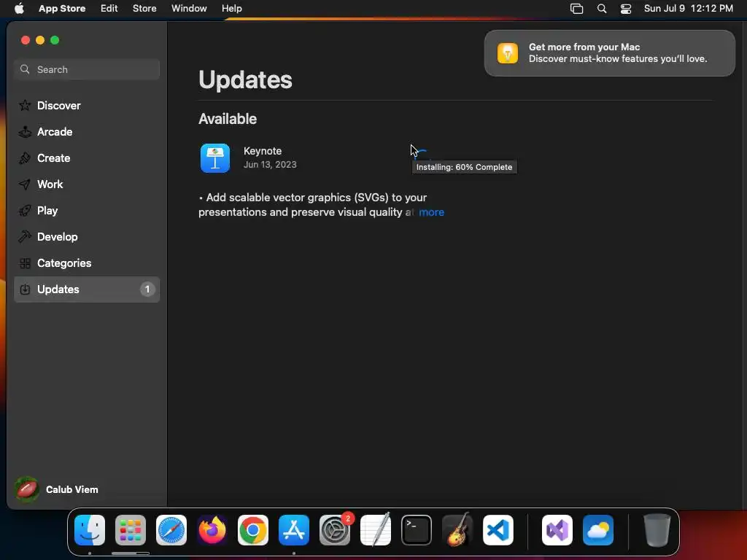Open Control Center in menu bar

point(625,9)
